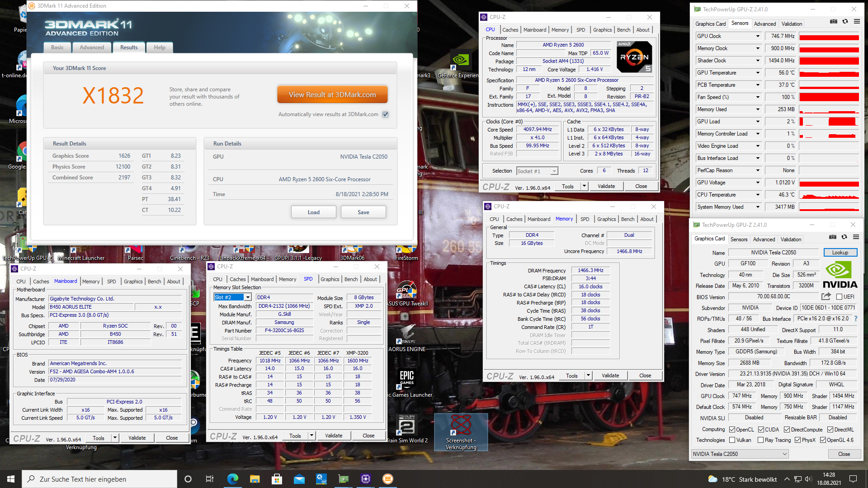Open Microsoft Store from the taskbar
The image size is (868, 488).
pos(277,479)
